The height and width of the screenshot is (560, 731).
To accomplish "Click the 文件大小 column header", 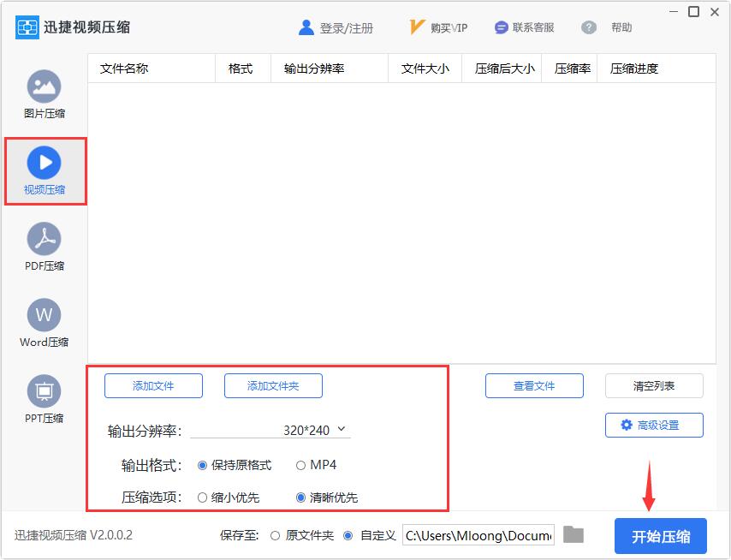I will 425,69.
